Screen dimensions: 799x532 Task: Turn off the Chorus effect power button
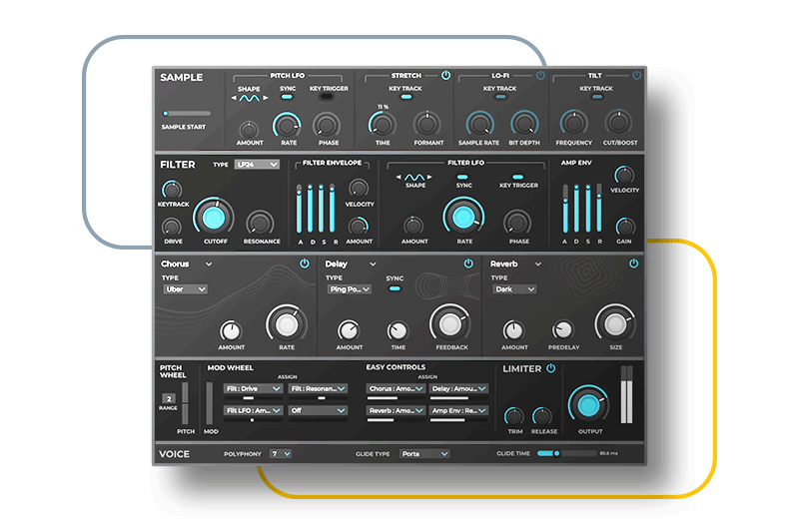coord(305,264)
